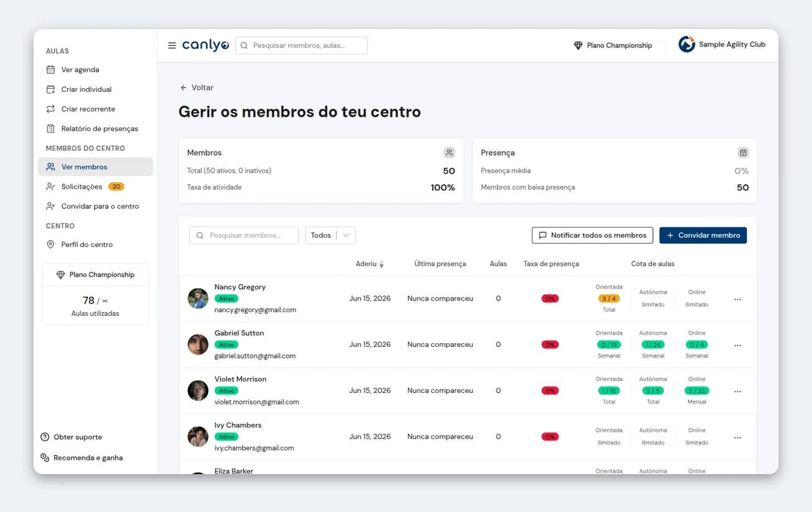Sort by the Aderiu column arrow

[x=382, y=264]
